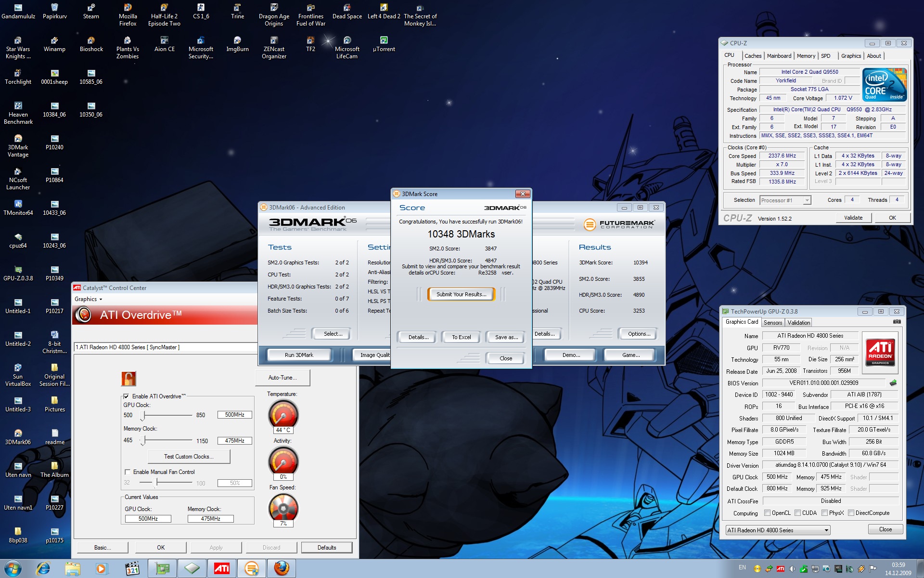This screenshot has height=578, width=924.
Task: Click Test Custom Clocks button
Action: coord(189,457)
